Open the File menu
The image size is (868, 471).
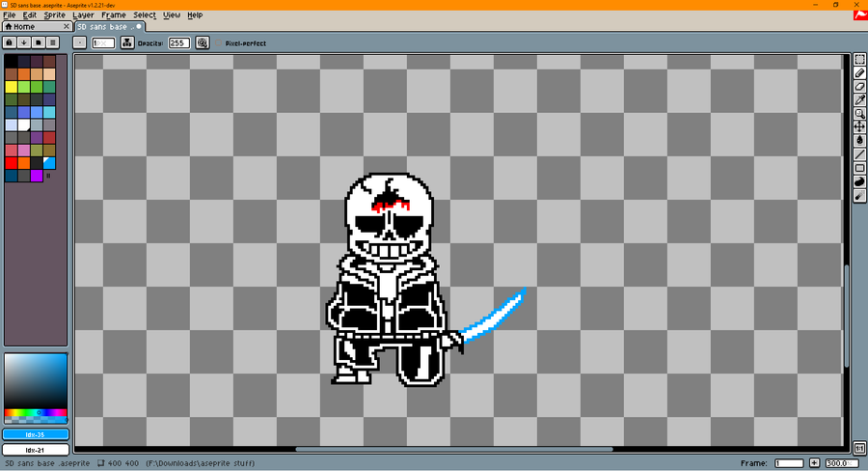[x=10, y=15]
